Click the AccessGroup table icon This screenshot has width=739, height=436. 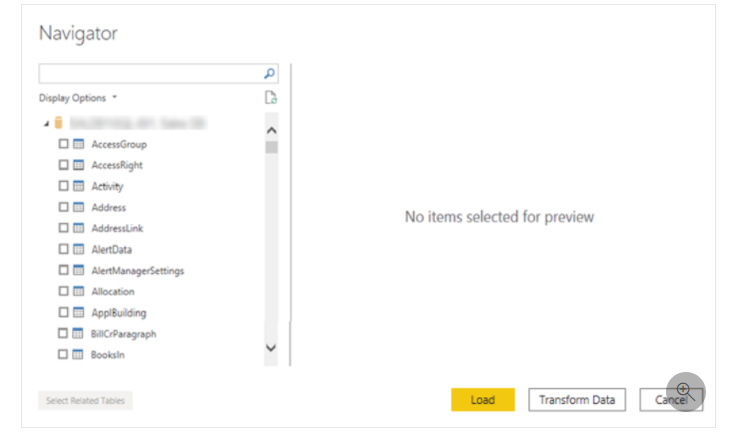pyautogui.click(x=79, y=144)
